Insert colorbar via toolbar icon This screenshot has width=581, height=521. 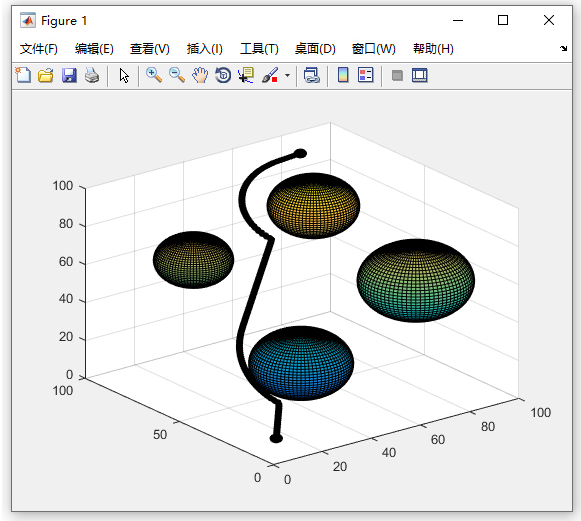(343, 75)
